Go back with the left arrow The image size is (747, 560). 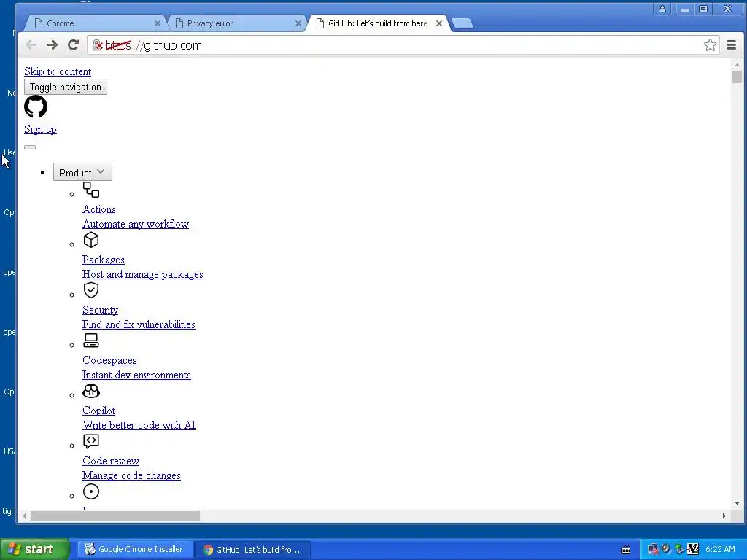31,44
